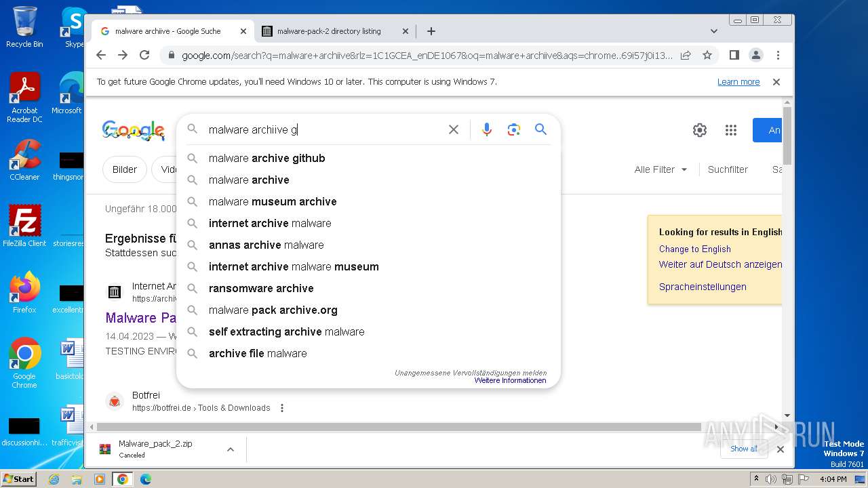Reload the current page
This screenshot has width=868, height=488.
(144, 55)
